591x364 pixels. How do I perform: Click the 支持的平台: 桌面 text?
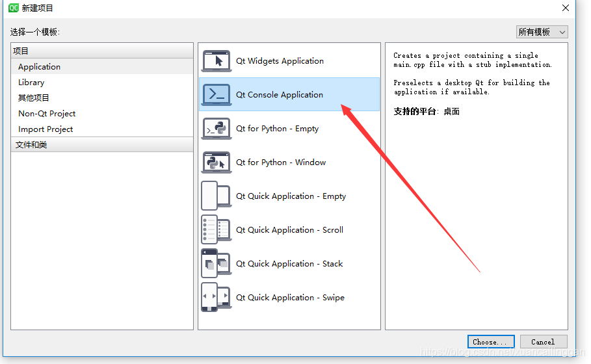[x=427, y=112]
